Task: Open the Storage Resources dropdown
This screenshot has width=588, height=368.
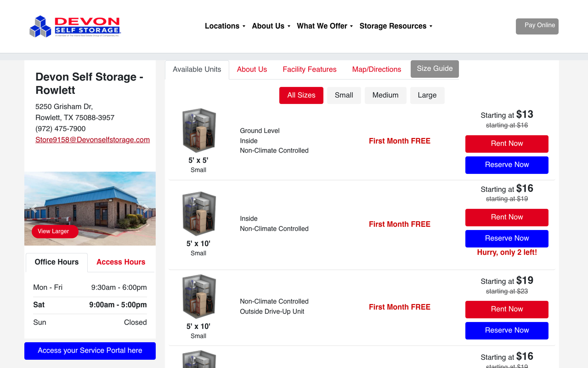Action: click(x=396, y=26)
